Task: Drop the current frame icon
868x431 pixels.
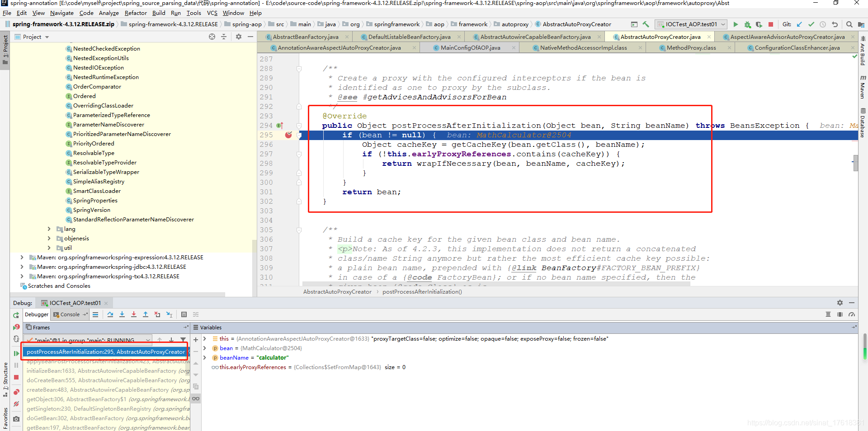Action: coord(157,314)
